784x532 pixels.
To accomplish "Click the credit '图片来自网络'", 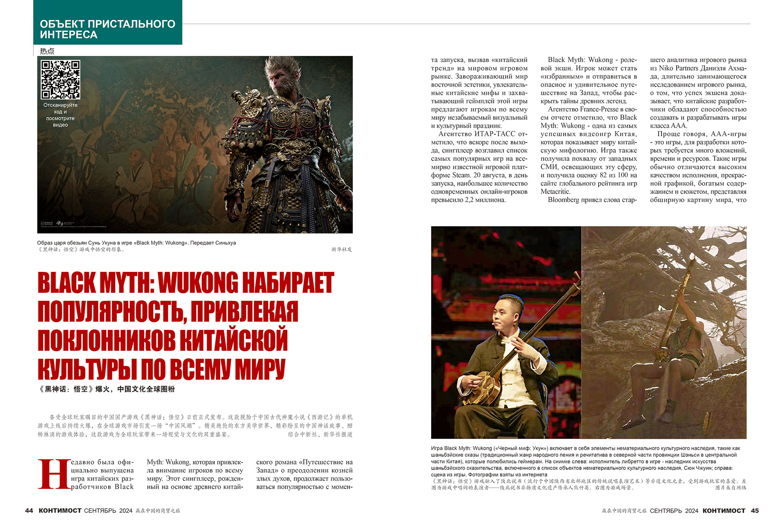I will 731,487.
